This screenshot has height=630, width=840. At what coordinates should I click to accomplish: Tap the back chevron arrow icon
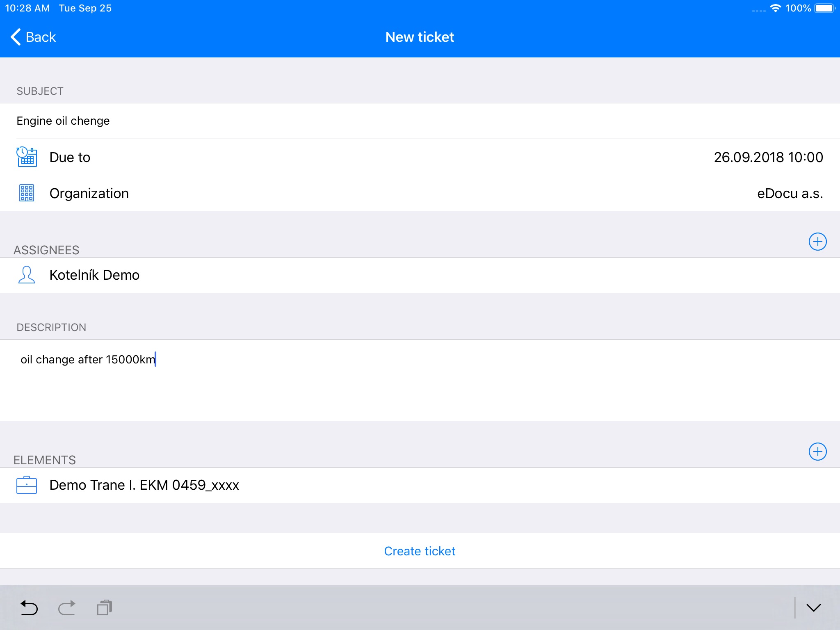16,37
